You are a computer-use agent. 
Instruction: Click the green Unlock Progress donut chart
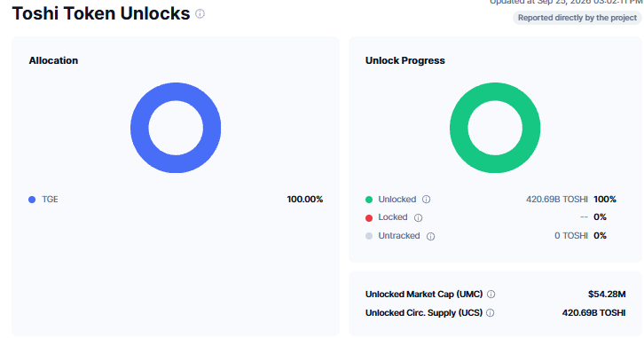coord(495,128)
